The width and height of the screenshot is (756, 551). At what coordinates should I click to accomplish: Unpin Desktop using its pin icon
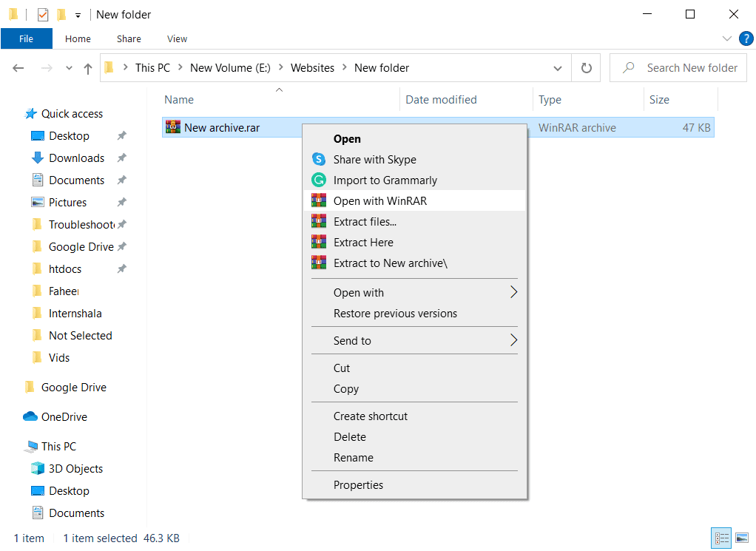click(x=122, y=135)
